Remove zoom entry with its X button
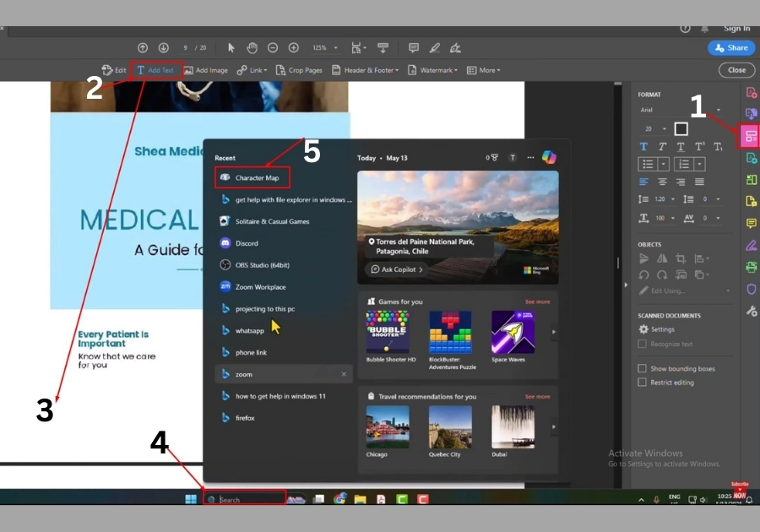This screenshot has width=760, height=532. (x=344, y=374)
